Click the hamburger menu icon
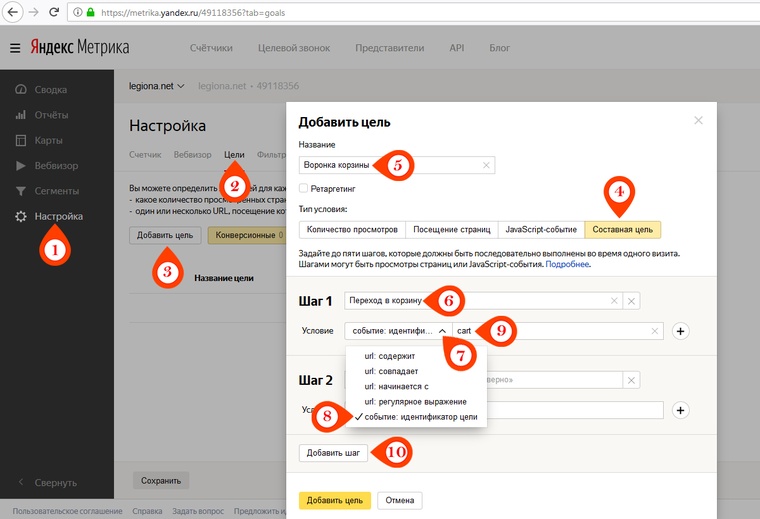Image resolution: width=760 pixels, height=519 pixels. (x=15, y=48)
